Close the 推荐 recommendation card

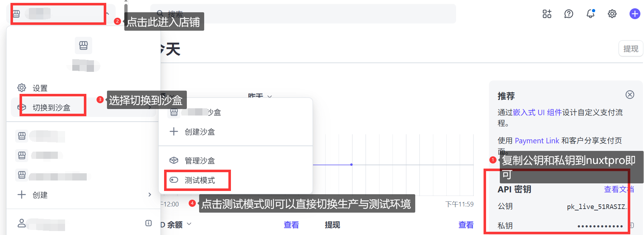coord(630,95)
